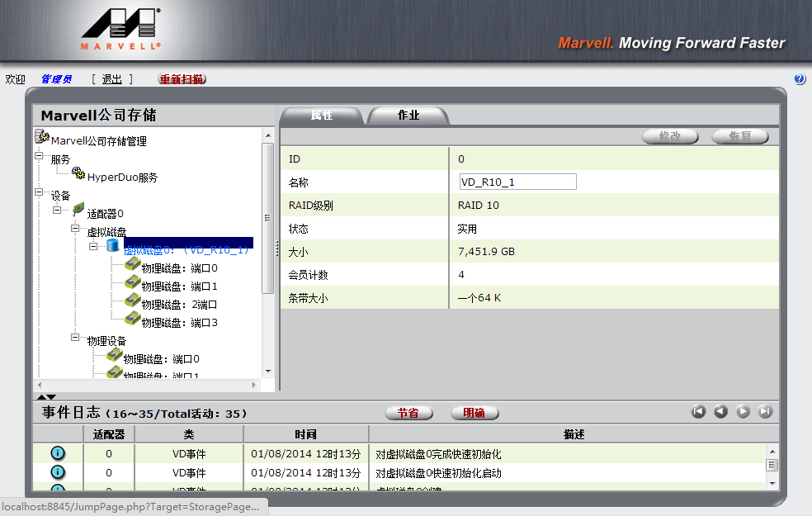Click the tree horizontal scrollbar right arrow

tap(254, 385)
